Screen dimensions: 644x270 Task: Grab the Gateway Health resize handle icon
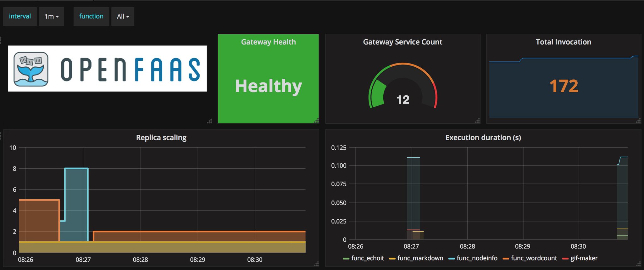(x=316, y=121)
